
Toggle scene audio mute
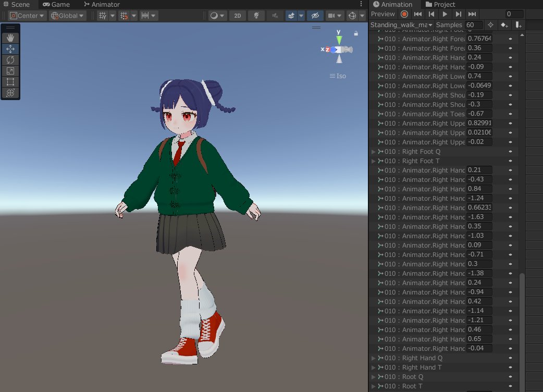[275, 16]
